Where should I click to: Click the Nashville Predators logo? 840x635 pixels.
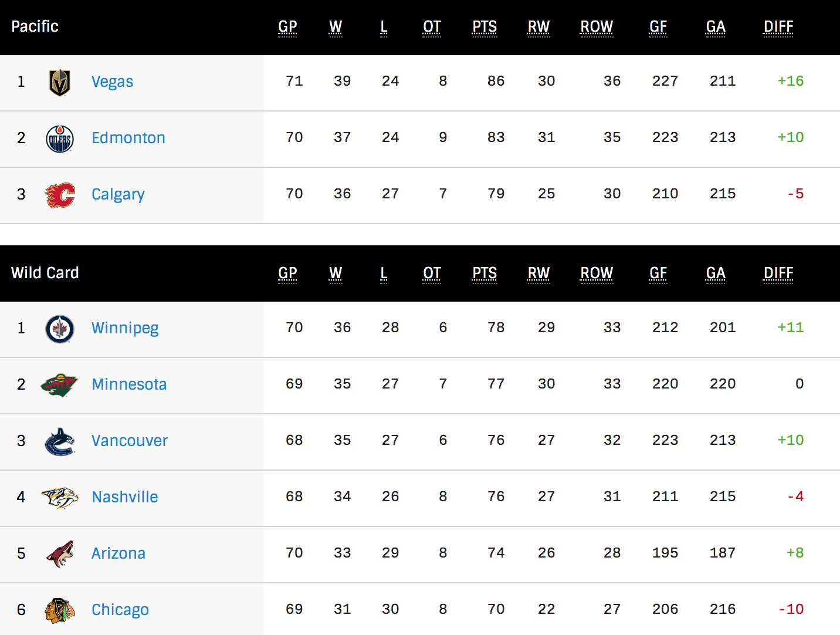[x=60, y=498]
